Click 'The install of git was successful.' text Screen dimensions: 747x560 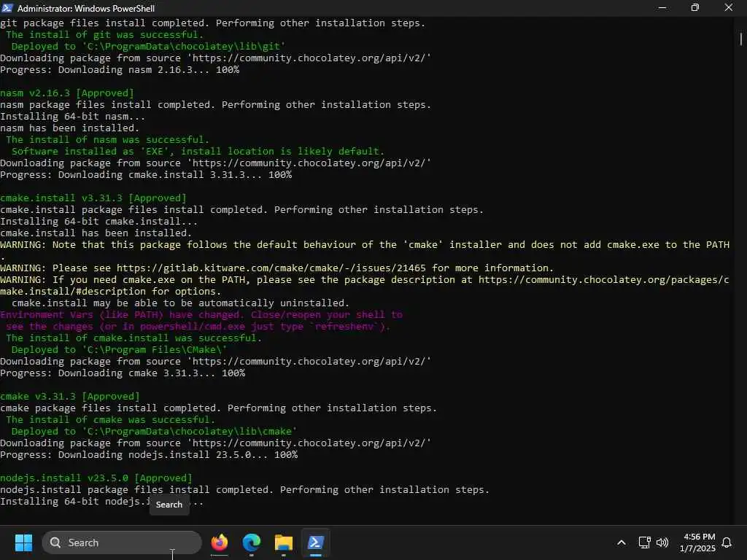[105, 35]
